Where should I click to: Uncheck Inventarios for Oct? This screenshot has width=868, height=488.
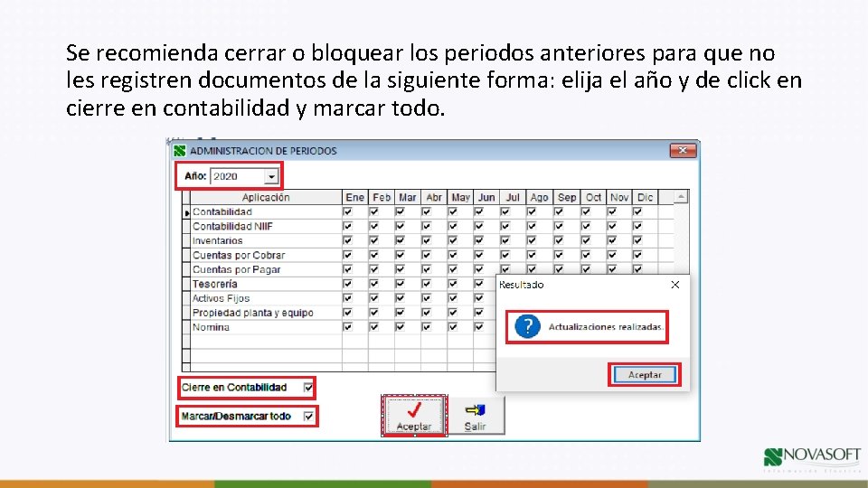pyautogui.click(x=586, y=240)
